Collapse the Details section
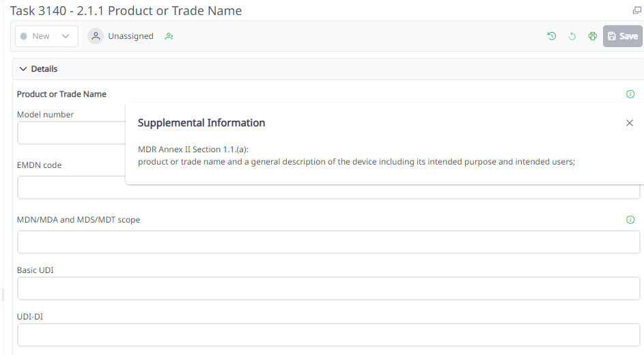This screenshot has width=644, height=355. [x=23, y=69]
